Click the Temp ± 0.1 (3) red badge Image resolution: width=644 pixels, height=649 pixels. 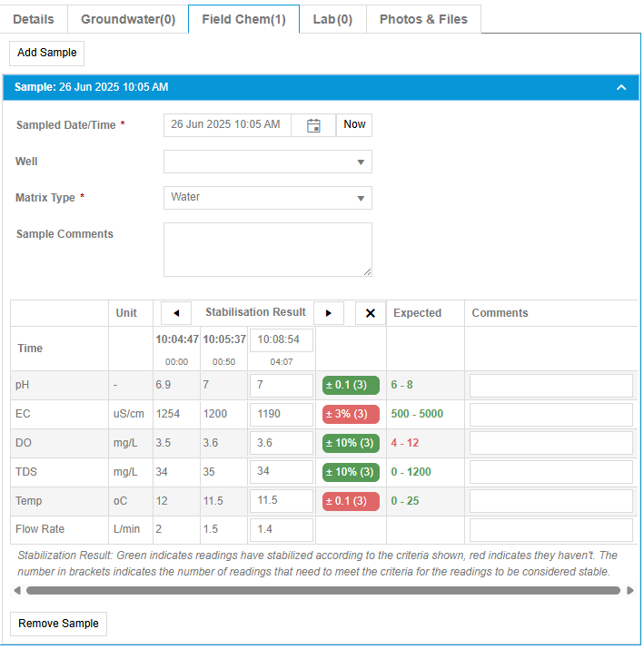351,501
